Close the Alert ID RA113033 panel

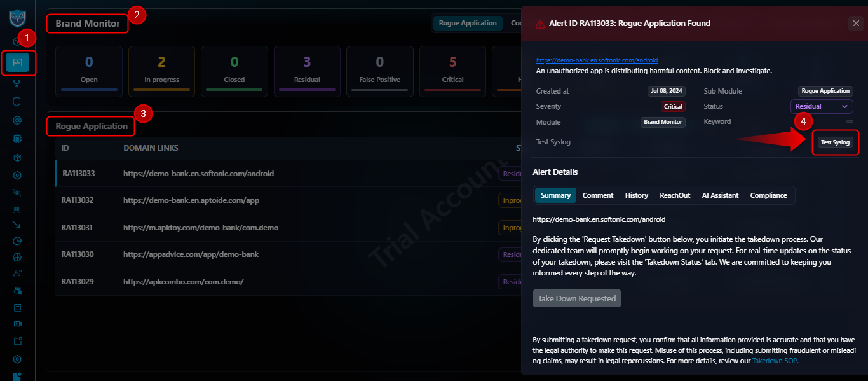point(855,24)
